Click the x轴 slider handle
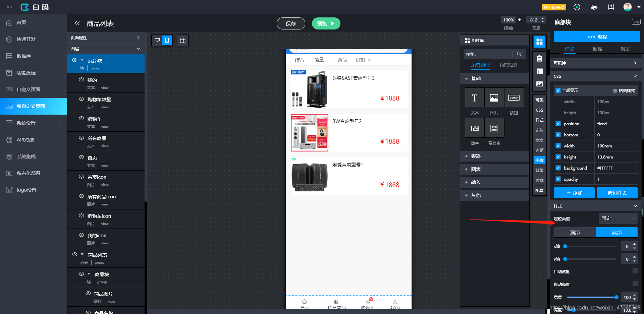 pyautogui.click(x=565, y=246)
